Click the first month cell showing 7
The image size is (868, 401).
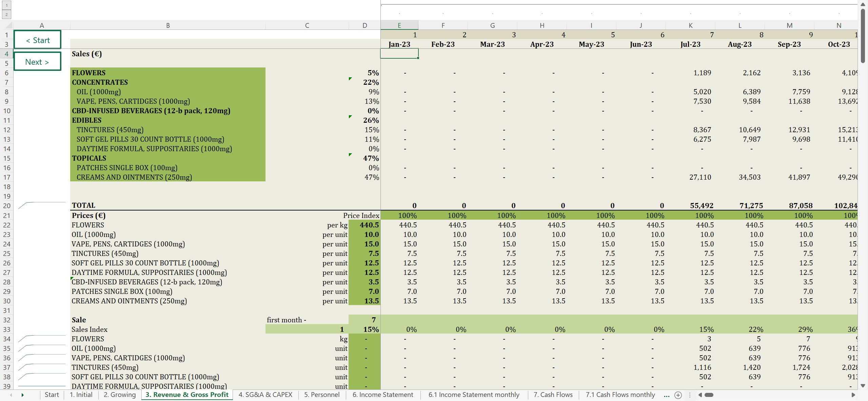click(364, 320)
